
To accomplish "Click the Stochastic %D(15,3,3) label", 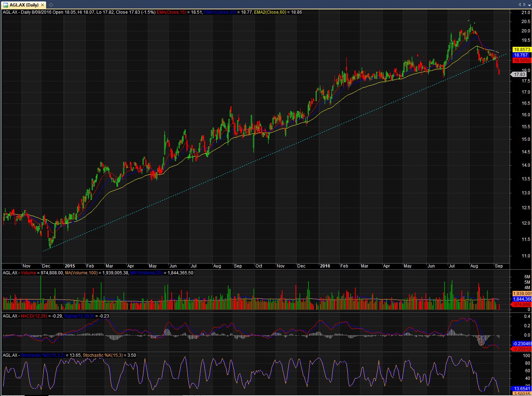I will [43, 355].
